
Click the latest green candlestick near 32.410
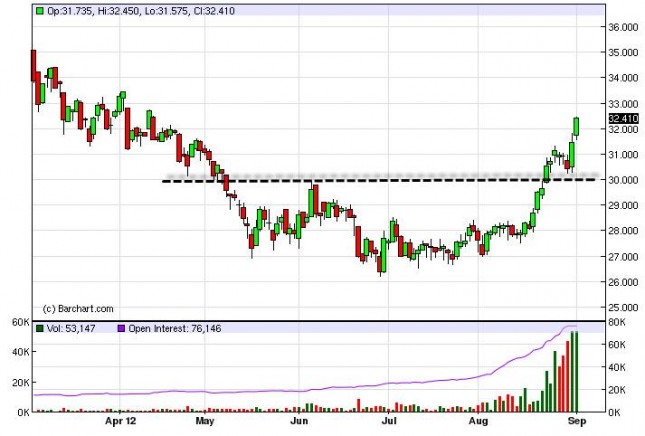click(x=576, y=127)
